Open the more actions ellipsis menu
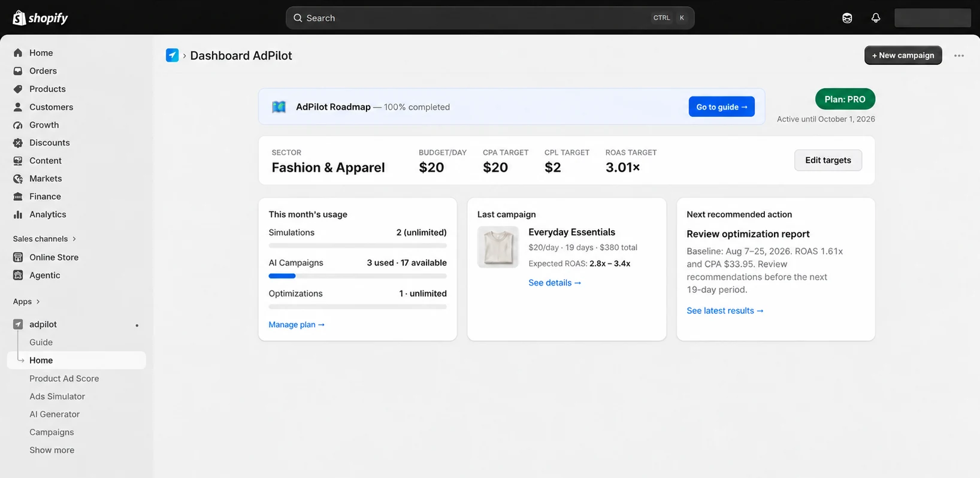The width and height of the screenshot is (980, 478). click(959, 55)
